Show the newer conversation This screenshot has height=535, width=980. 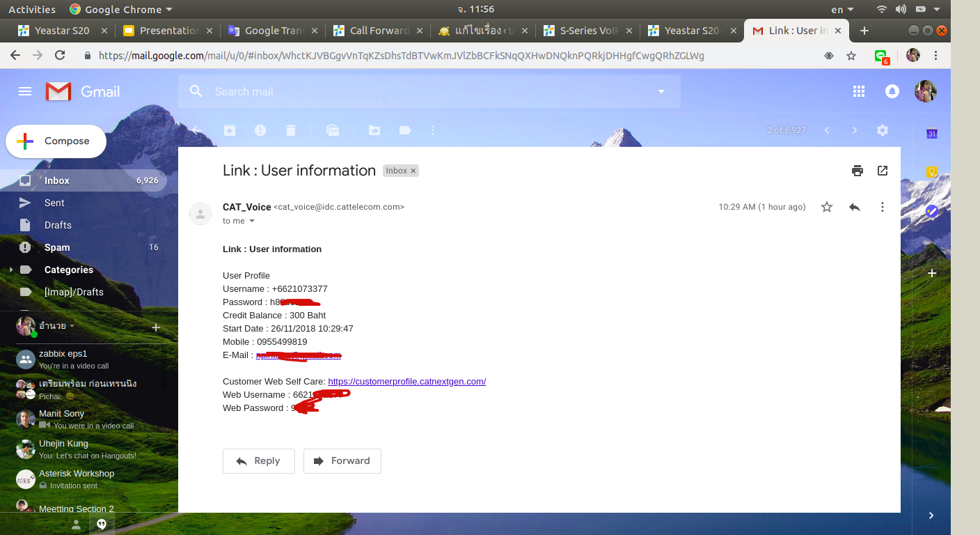tap(827, 130)
